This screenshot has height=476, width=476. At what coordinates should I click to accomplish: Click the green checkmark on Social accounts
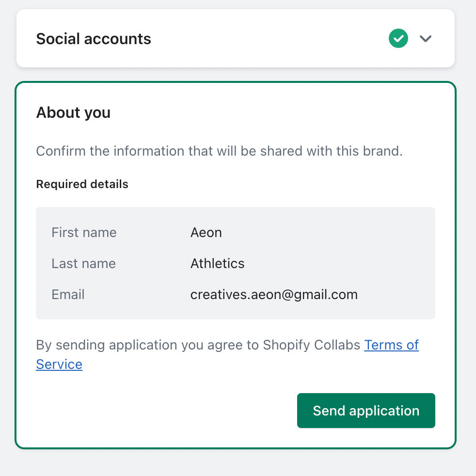click(398, 39)
